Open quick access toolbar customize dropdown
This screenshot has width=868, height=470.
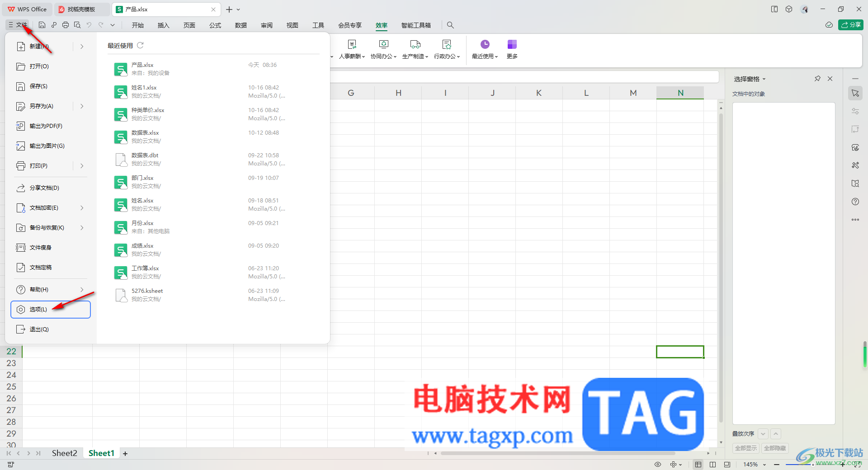point(113,25)
